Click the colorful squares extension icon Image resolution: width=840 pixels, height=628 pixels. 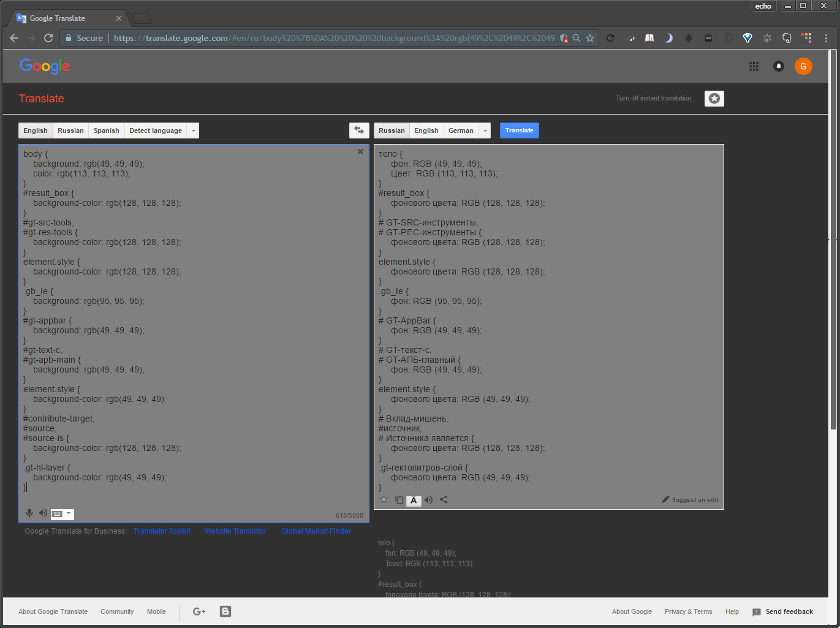[x=806, y=38]
